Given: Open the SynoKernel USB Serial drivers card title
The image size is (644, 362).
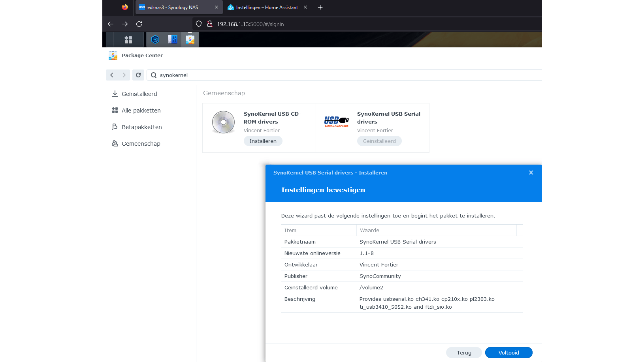Looking at the screenshot, I should [389, 118].
